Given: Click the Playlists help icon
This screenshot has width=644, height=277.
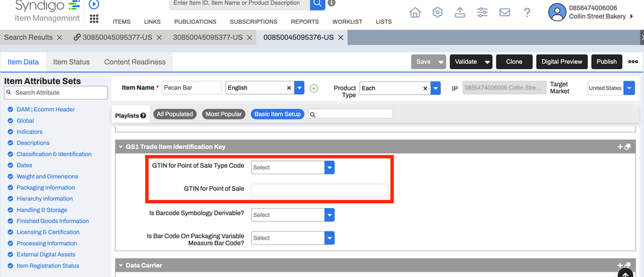Looking at the screenshot, I should (x=143, y=116).
